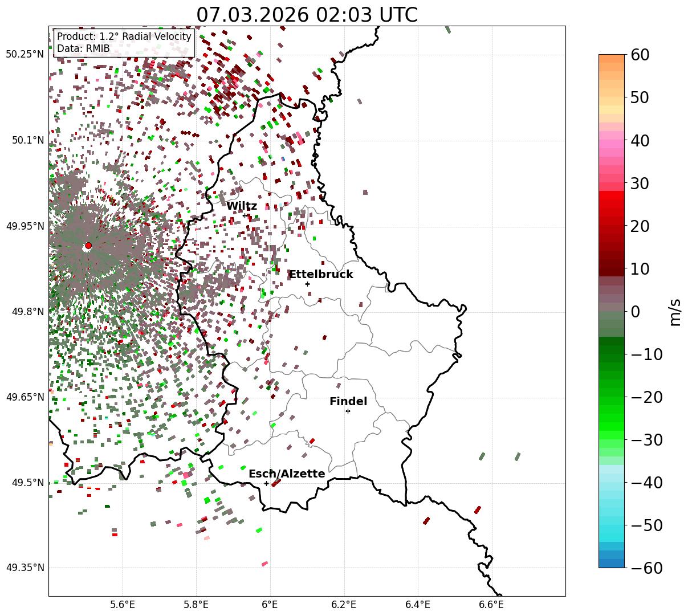The image size is (688, 616).
Task: Click the Data: RMIB text
Action: click(x=83, y=49)
